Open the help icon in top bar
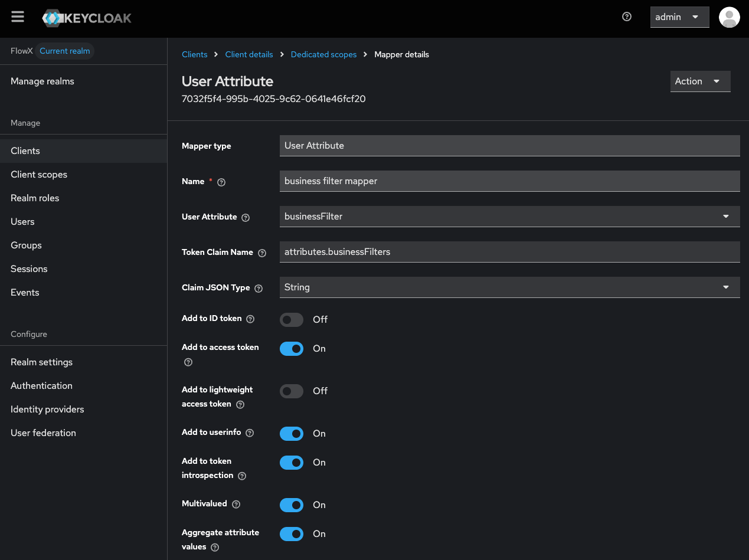 click(627, 17)
